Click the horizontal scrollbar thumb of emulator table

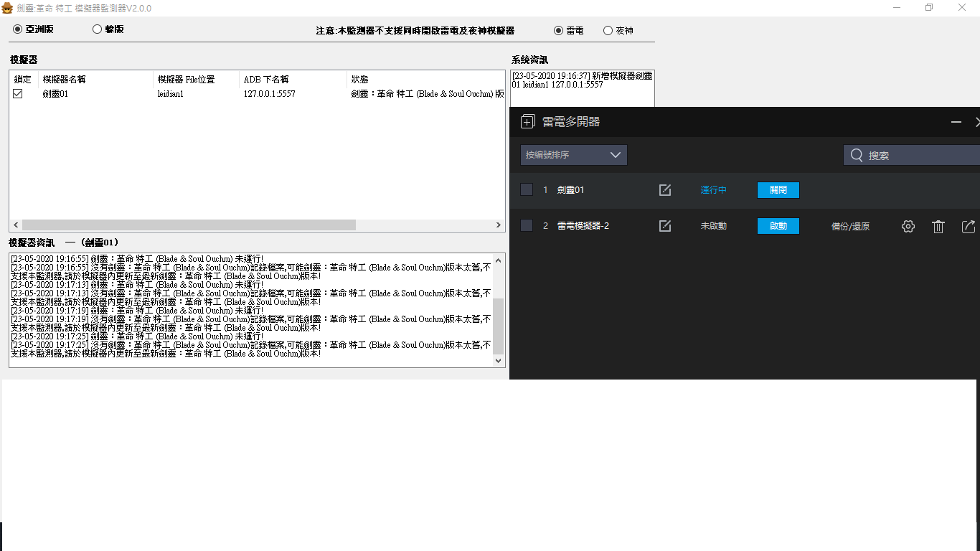[x=189, y=225]
